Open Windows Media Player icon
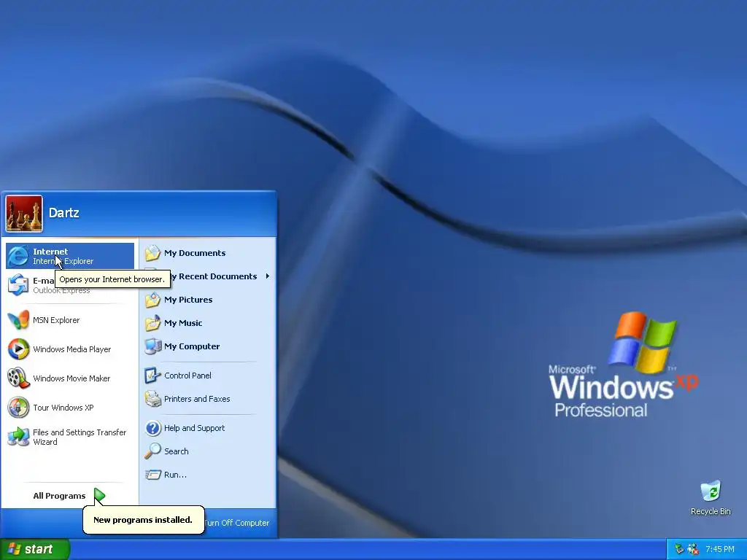This screenshot has width=747, height=560. click(18, 349)
